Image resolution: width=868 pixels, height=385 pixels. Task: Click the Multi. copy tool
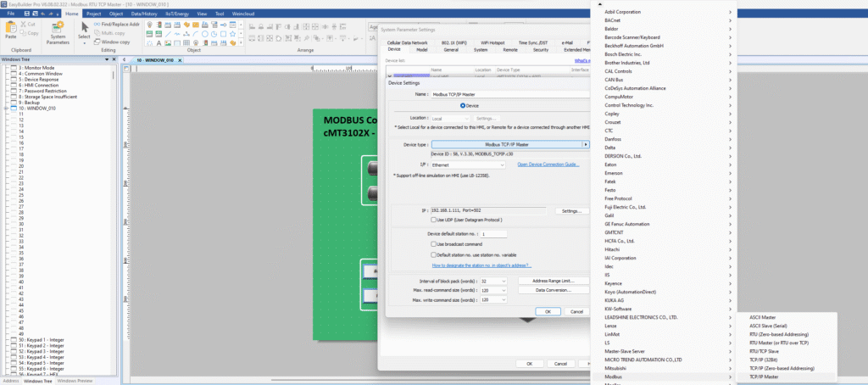point(109,33)
